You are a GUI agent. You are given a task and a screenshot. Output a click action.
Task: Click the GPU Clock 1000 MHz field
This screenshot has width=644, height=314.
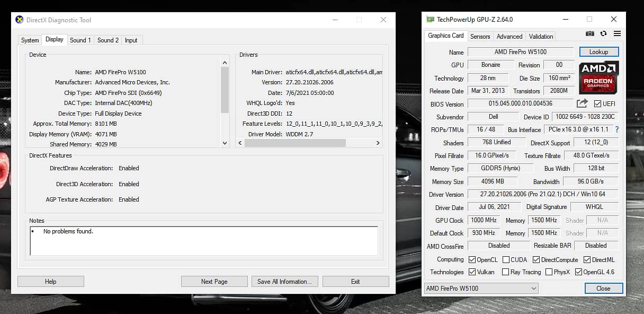point(483,220)
